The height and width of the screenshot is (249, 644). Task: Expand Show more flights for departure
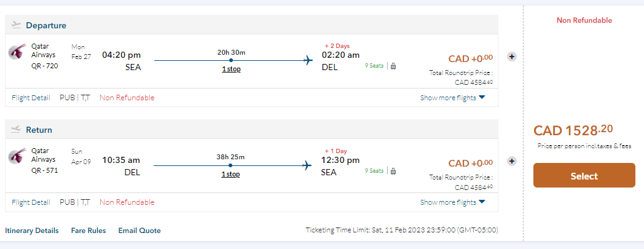tap(452, 98)
